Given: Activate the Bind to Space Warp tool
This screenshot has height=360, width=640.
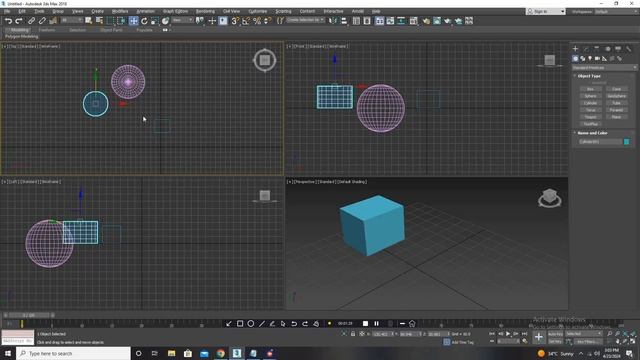Looking at the screenshot, I should (x=53, y=21).
